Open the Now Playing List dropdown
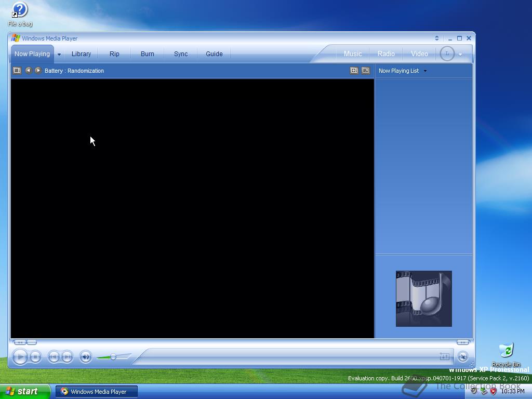This screenshot has width=532, height=399. pyautogui.click(x=424, y=71)
